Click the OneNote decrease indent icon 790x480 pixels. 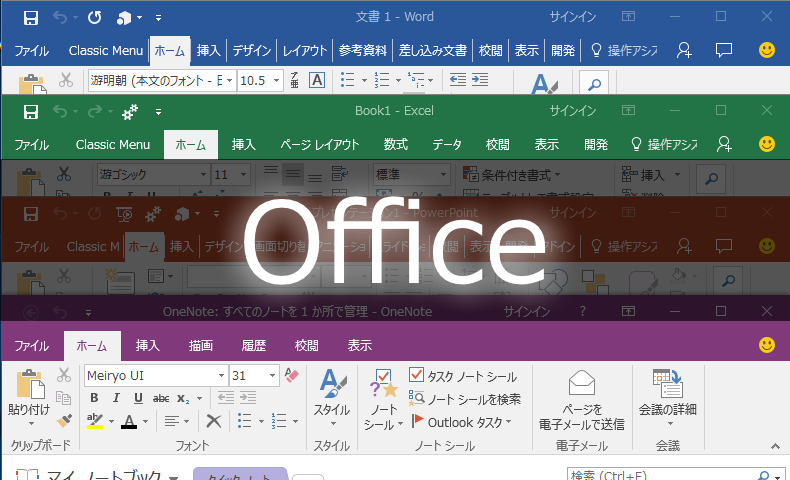tap(226, 398)
